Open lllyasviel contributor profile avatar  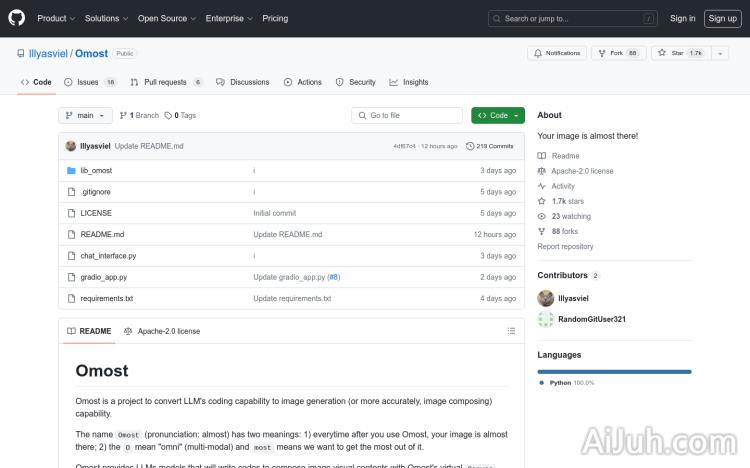[546, 298]
